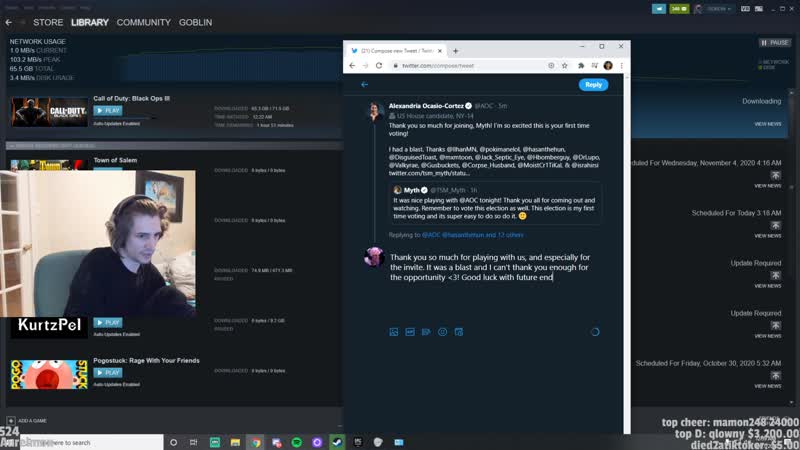Open File Explorer from the taskbar
Screen dimensions: 800x450
point(235,442)
